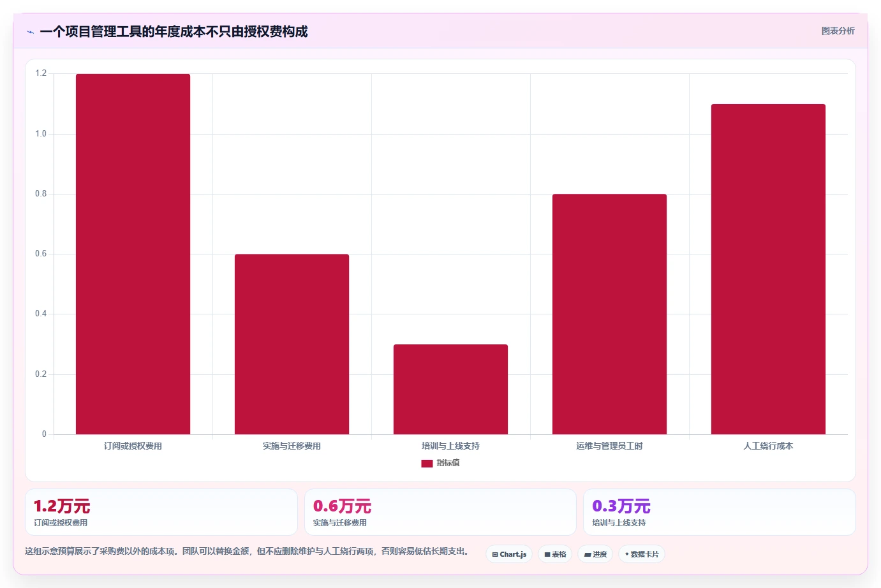Image resolution: width=881 pixels, height=588 pixels.
Task: Click the y-axis value 0.2
Action: coord(41,374)
